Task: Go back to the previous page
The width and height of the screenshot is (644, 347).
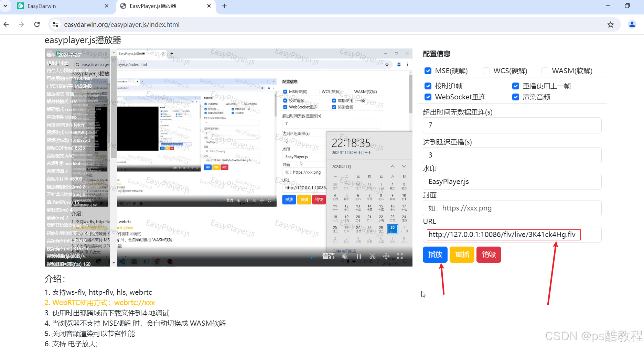Action: (x=6, y=24)
